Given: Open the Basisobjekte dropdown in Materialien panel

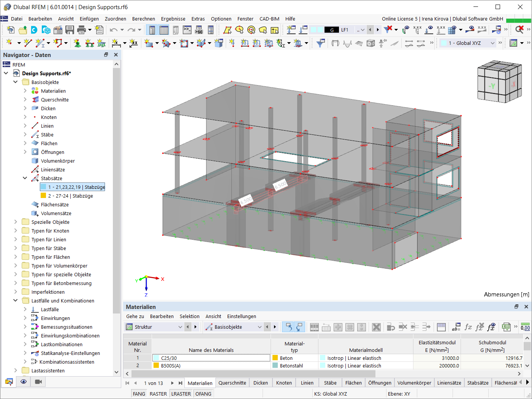Looking at the screenshot, I should click(234, 327).
